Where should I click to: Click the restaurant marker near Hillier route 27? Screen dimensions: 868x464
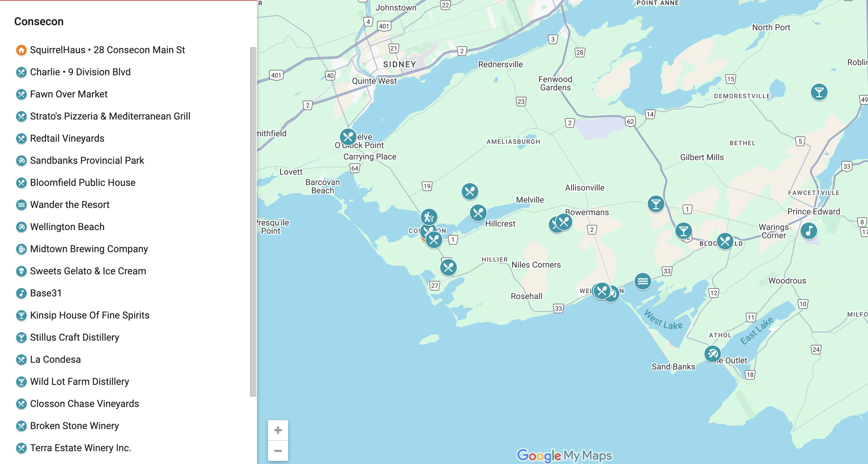click(x=449, y=267)
